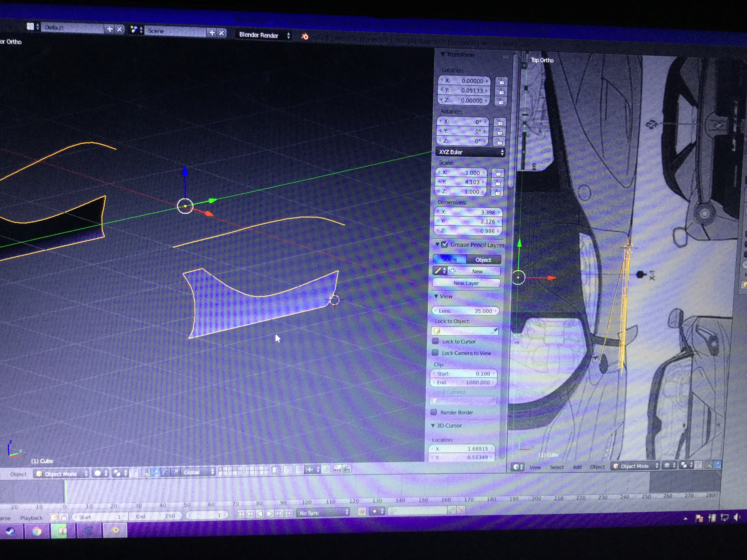The height and width of the screenshot is (560, 747).
Task: Click the Blender logo icon in header
Action: pos(305,36)
